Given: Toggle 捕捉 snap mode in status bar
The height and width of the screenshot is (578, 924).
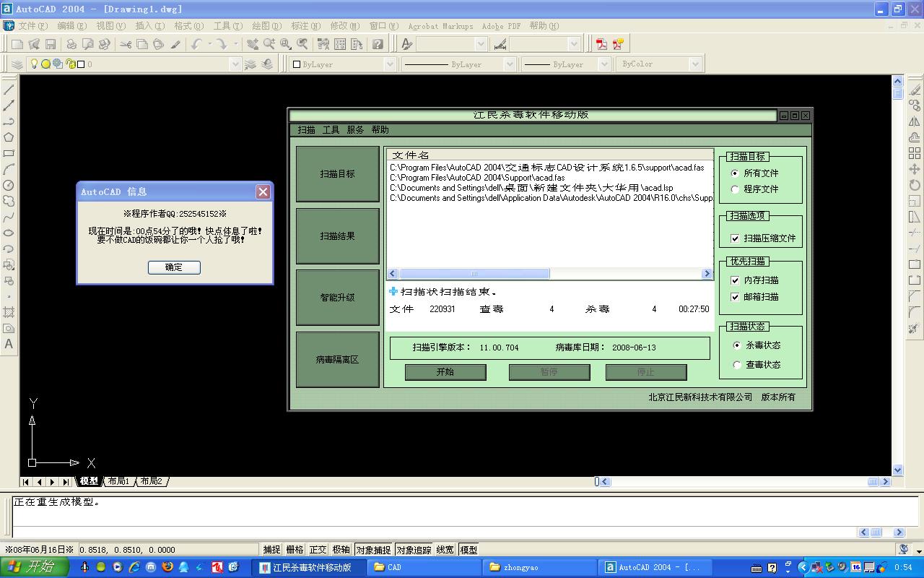Looking at the screenshot, I should 271,550.
